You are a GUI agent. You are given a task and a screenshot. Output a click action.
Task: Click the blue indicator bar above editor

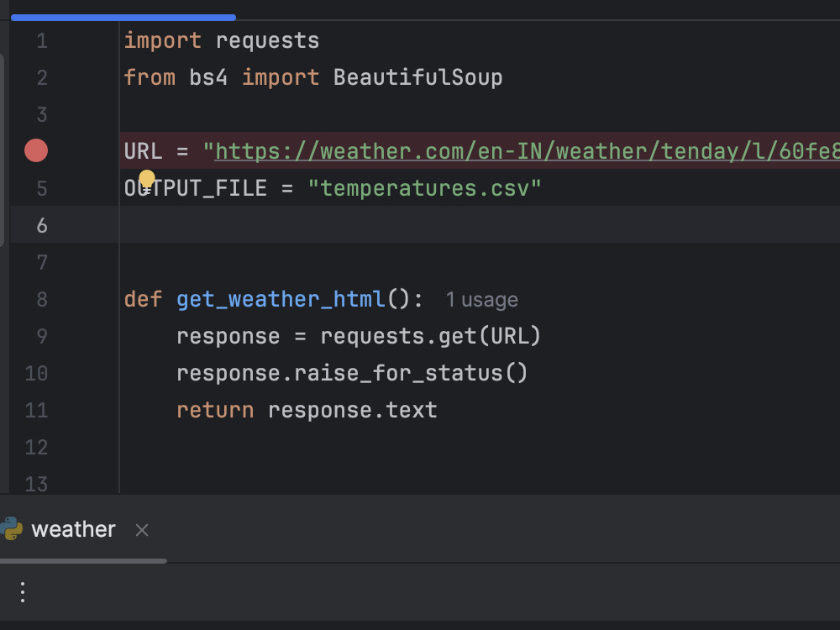(123, 18)
